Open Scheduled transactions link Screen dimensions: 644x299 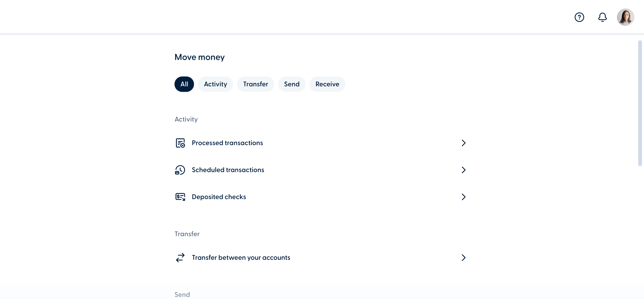coord(321,170)
